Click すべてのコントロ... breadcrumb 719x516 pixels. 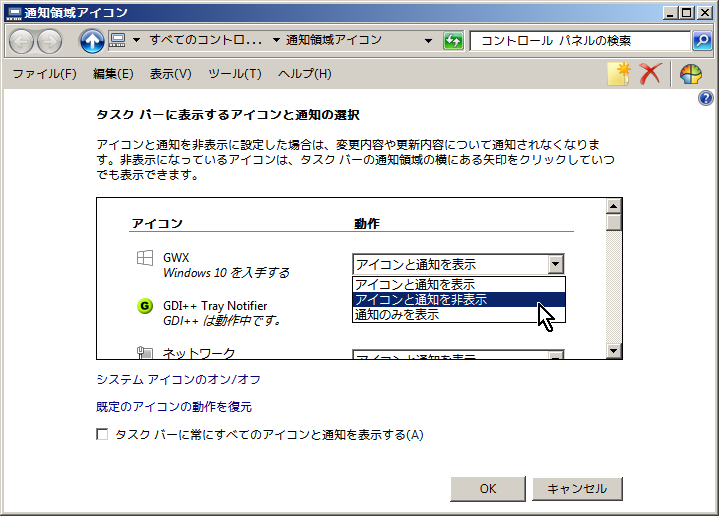(x=206, y=40)
